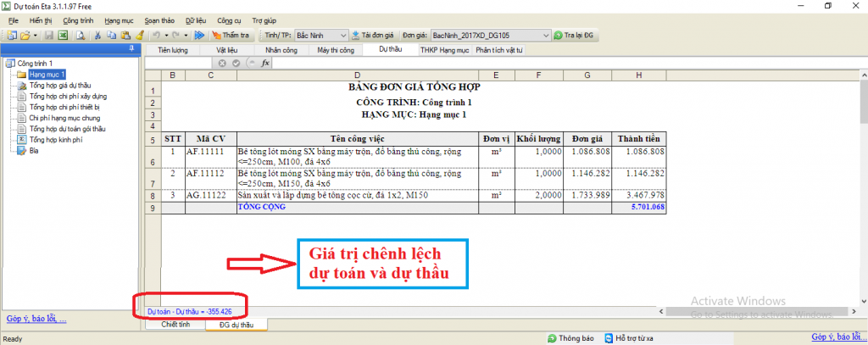Click the Tải đơn giá button
The height and width of the screenshot is (345, 868).
(371, 36)
